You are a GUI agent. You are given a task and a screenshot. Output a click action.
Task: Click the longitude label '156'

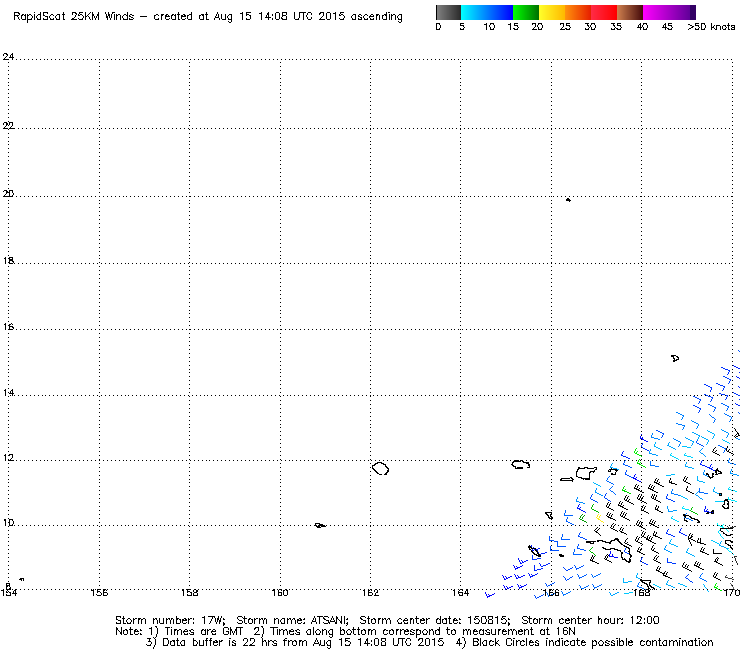pyautogui.click(x=99, y=592)
